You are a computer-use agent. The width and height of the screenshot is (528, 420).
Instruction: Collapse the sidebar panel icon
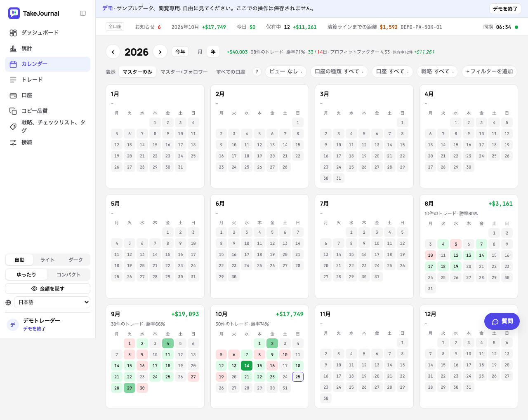(x=83, y=13)
